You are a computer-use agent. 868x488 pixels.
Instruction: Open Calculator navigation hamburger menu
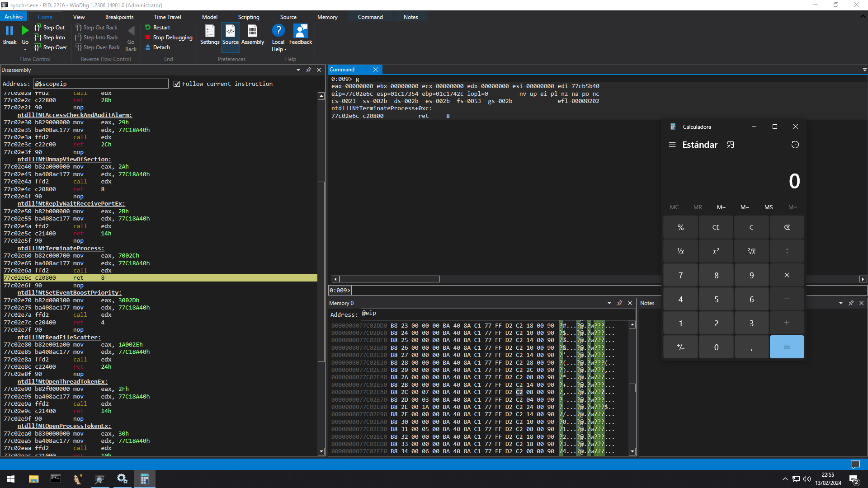click(672, 145)
